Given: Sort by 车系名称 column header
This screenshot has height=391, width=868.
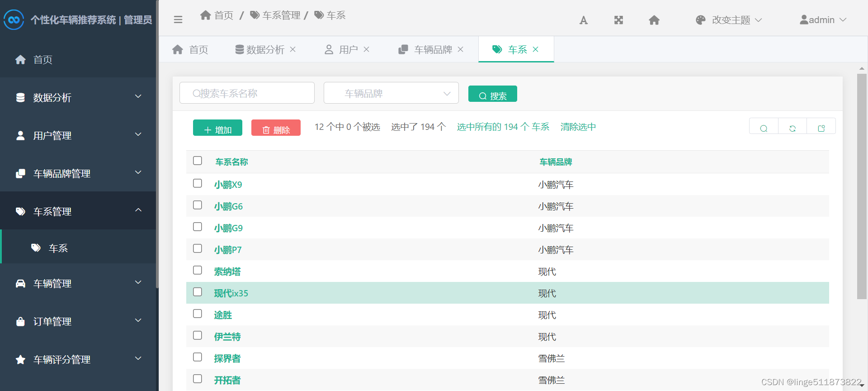Looking at the screenshot, I should [231, 162].
